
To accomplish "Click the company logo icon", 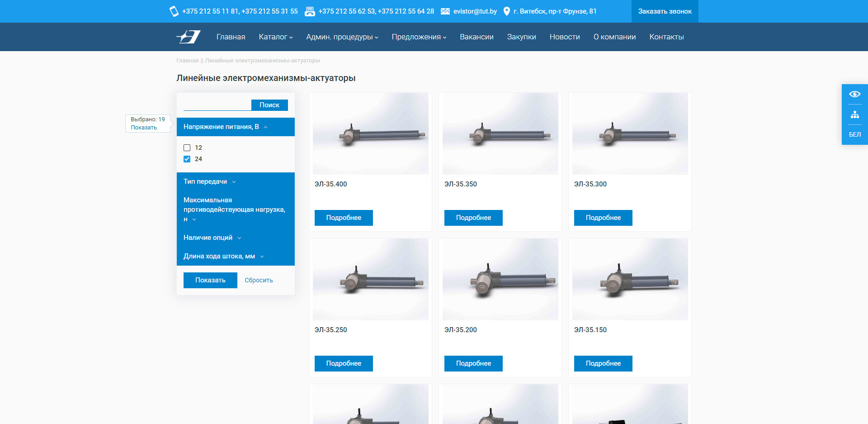I will 188,37.
